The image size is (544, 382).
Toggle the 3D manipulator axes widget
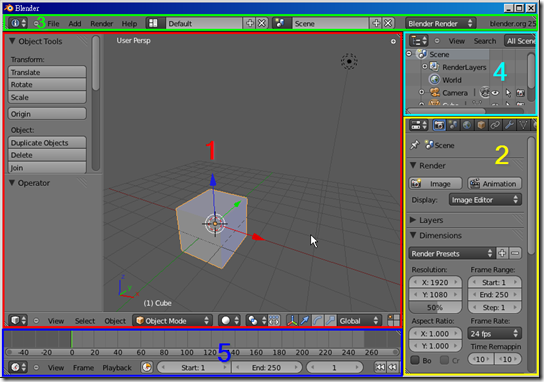pyautogui.click(x=292, y=320)
